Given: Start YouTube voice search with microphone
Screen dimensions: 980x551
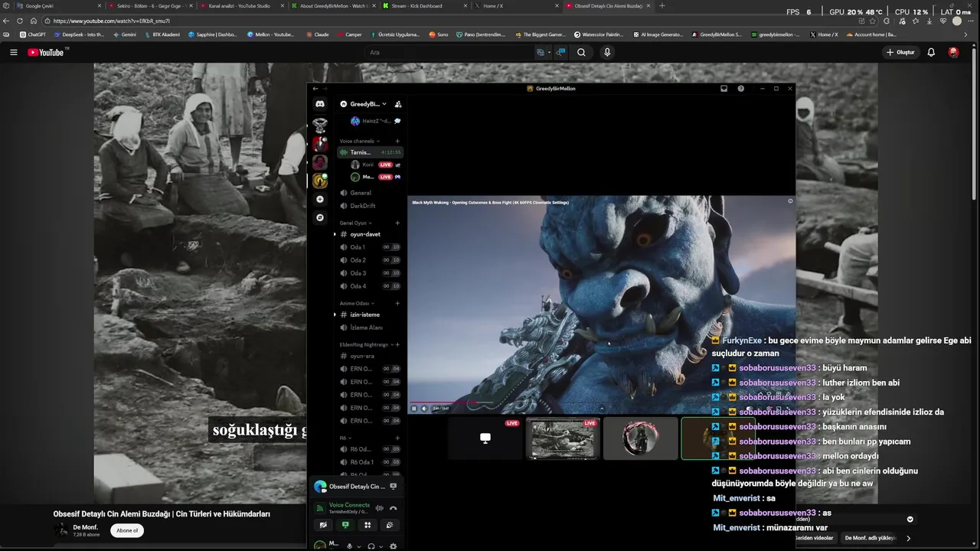Looking at the screenshot, I should click(607, 52).
